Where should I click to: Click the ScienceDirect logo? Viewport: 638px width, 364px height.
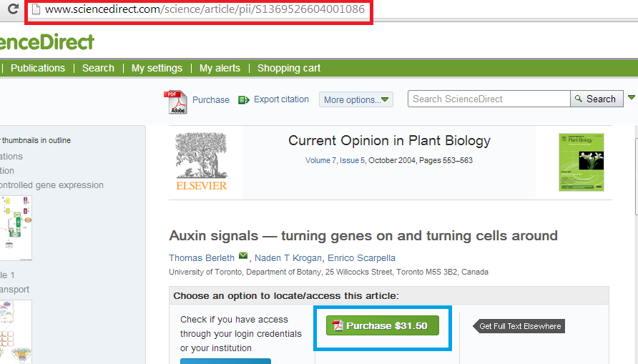pyautogui.click(x=46, y=42)
